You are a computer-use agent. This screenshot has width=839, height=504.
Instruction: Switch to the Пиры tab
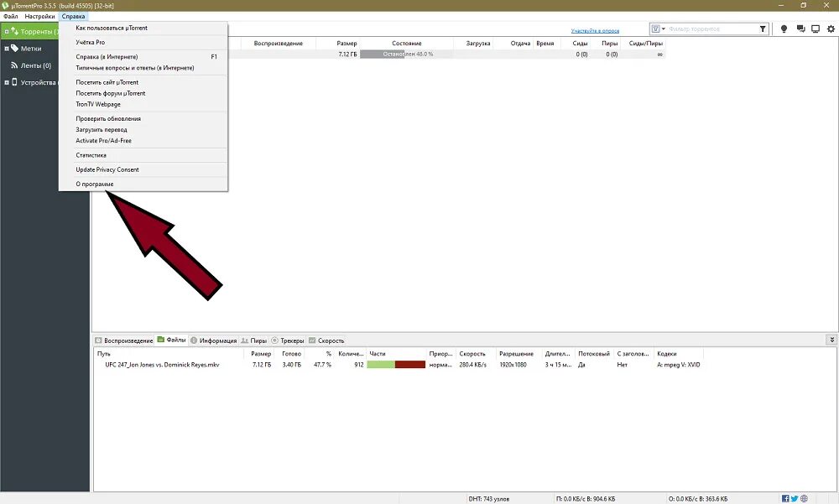tap(253, 340)
